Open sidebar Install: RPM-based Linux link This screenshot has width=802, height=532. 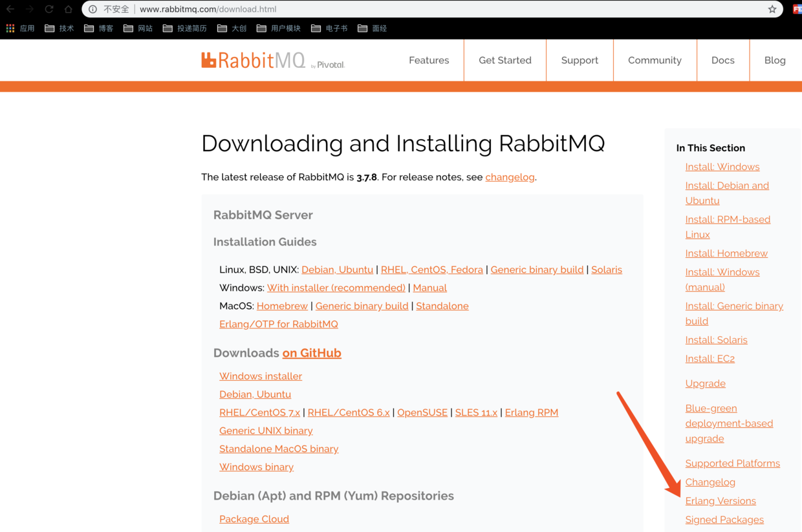728,227
